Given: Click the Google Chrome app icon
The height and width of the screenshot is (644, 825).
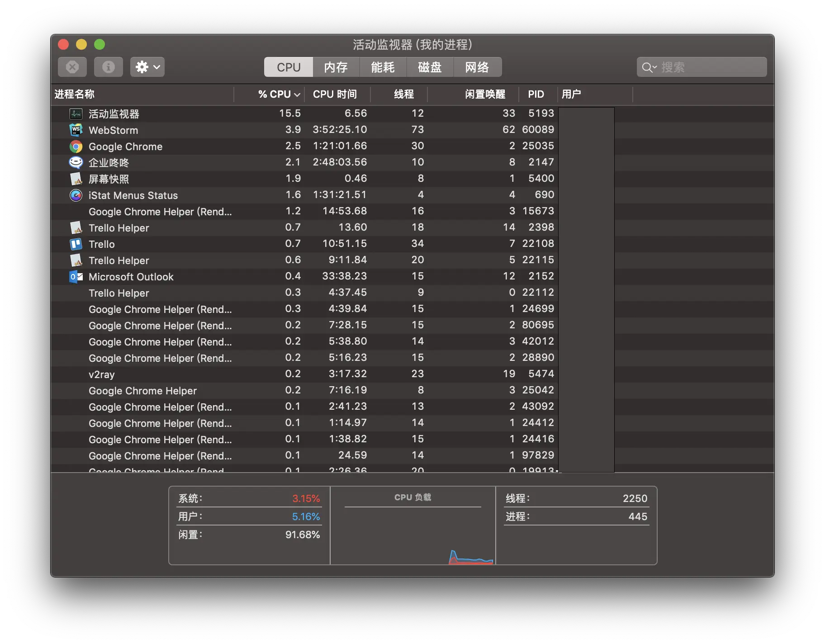Looking at the screenshot, I should pyautogui.click(x=76, y=146).
